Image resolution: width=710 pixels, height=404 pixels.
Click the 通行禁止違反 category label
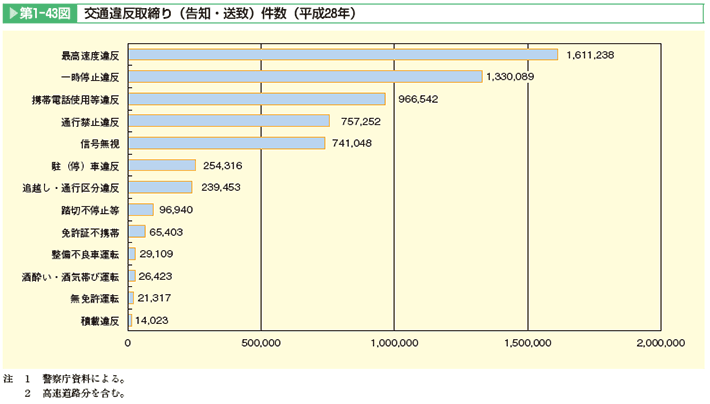tap(90, 122)
